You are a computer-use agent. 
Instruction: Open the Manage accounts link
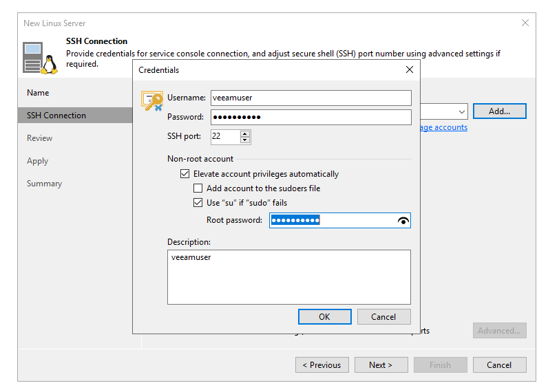[x=443, y=127]
